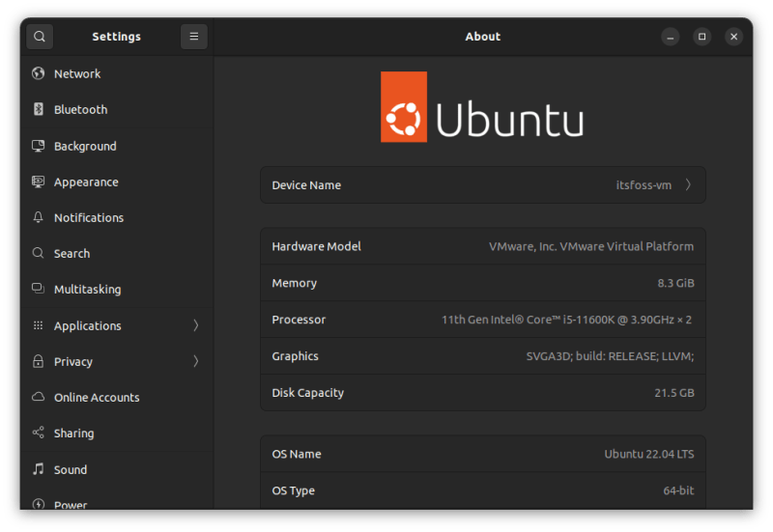Screen dimensions: 773x532
Task: Expand the Privacy submenu chevron
Action: pos(196,362)
